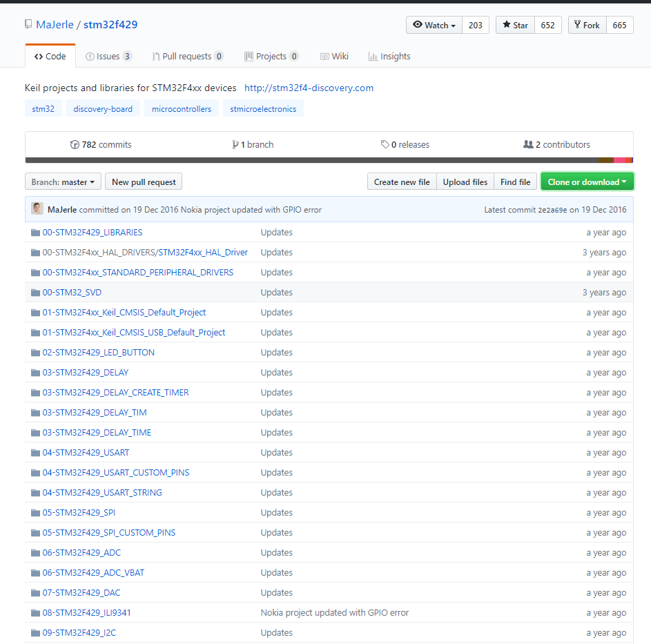The height and width of the screenshot is (644, 651).
Task: Click the folder icon for 00-STM32_SVD
Action: click(35, 292)
